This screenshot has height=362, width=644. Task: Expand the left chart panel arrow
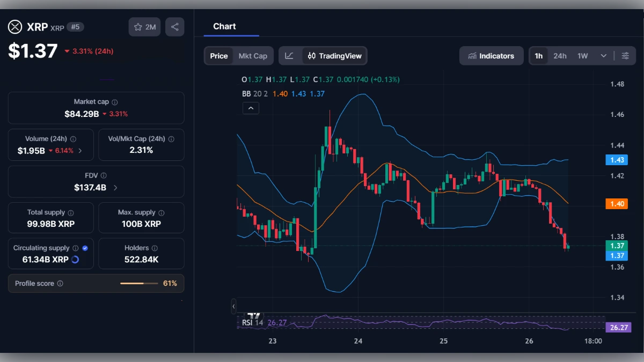click(234, 306)
